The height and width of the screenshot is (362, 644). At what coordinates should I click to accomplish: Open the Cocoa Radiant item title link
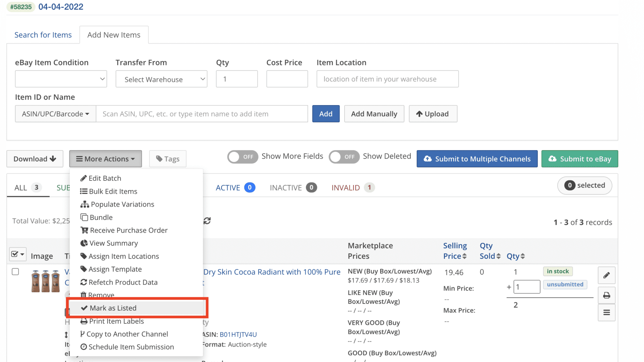click(x=272, y=272)
